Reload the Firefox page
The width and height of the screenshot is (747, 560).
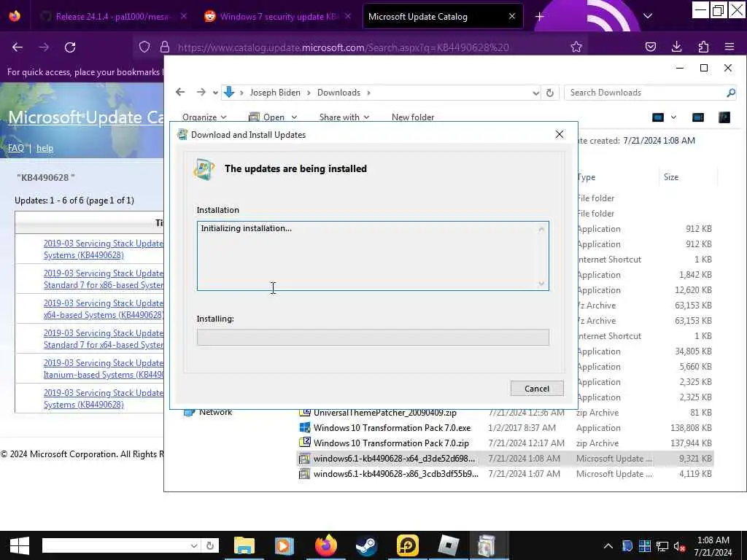(x=70, y=47)
